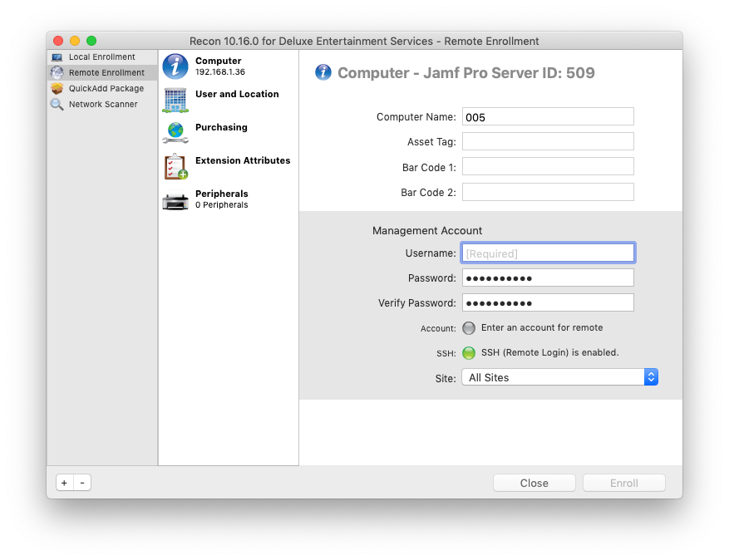Click the minus remove button
The image size is (729, 560).
82,483
